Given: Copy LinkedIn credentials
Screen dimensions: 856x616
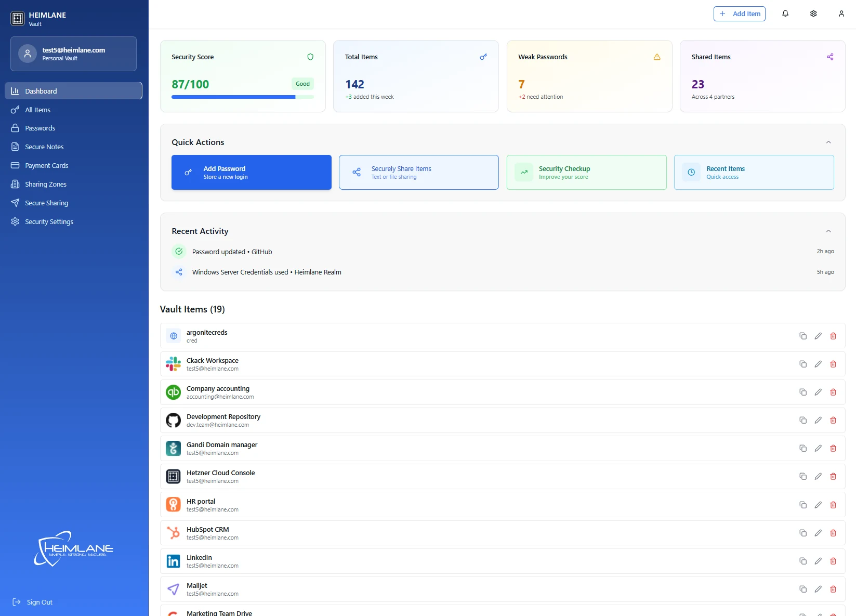Looking at the screenshot, I should point(803,561).
